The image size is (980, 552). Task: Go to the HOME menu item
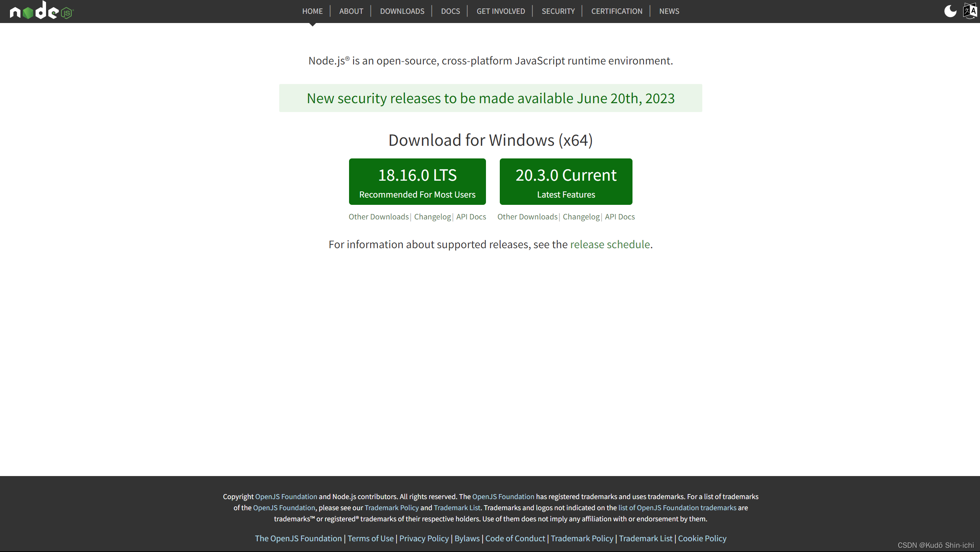[x=312, y=11]
